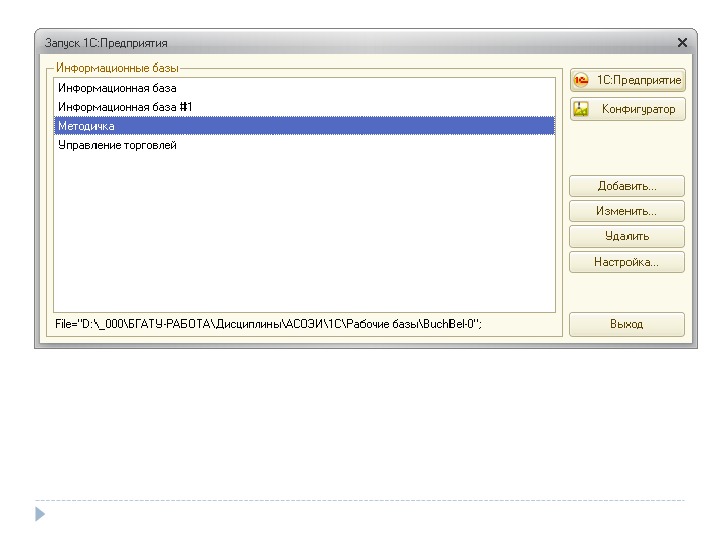Open Настройка... settings

click(627, 262)
